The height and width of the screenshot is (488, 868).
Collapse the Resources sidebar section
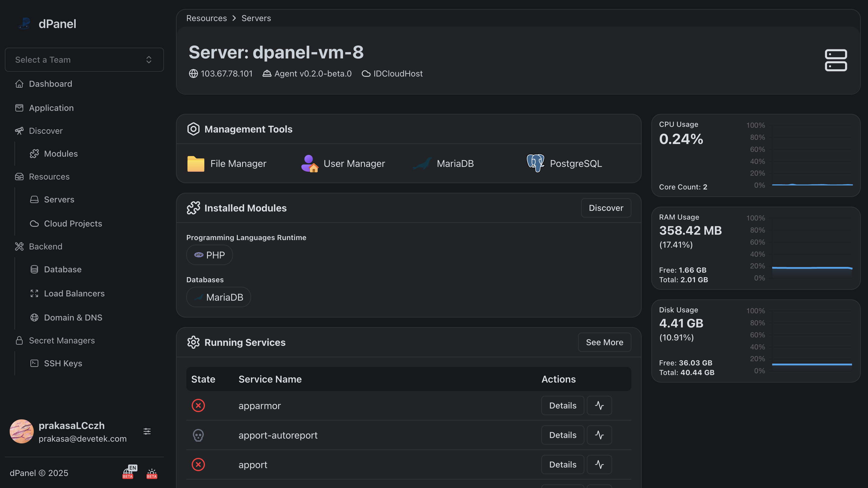pyautogui.click(x=49, y=177)
